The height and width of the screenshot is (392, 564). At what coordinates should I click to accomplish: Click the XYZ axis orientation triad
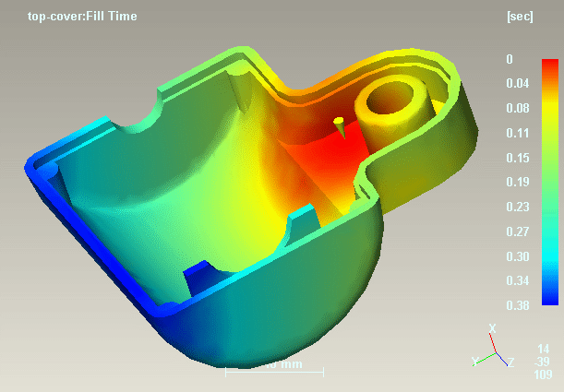coord(494,347)
